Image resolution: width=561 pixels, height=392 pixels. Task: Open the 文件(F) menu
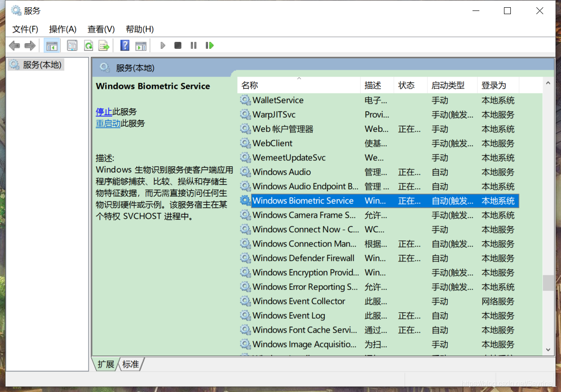[26, 29]
